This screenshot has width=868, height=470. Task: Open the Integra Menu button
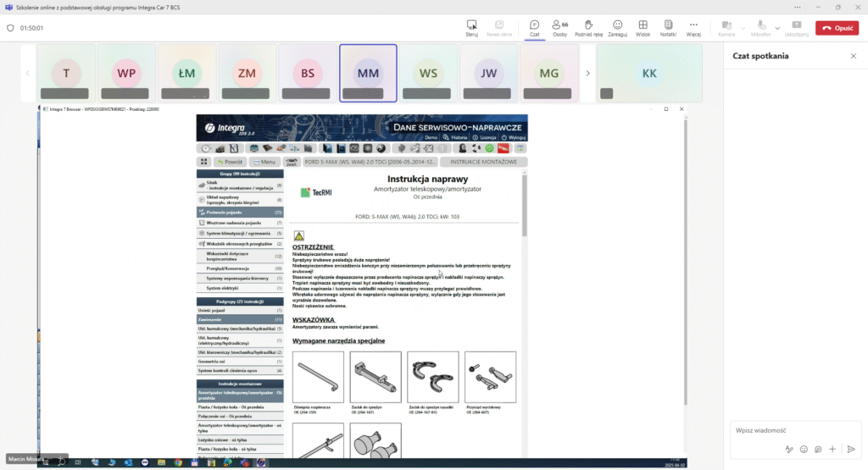coord(264,162)
